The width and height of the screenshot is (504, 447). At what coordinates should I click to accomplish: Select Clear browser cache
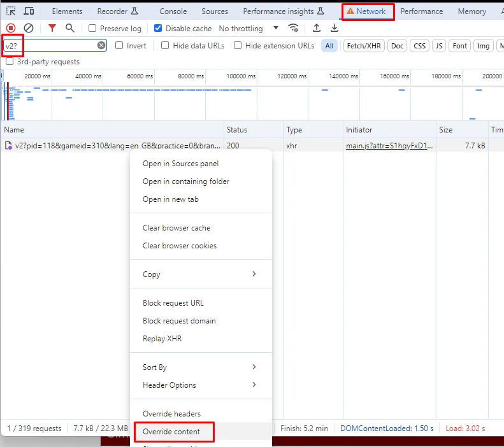(x=201, y=228)
